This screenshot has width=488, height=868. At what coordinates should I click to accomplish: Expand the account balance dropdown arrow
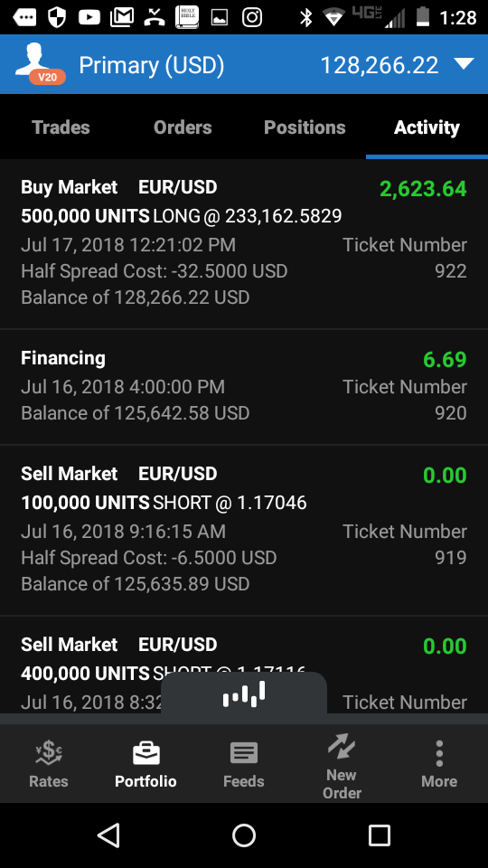464,63
